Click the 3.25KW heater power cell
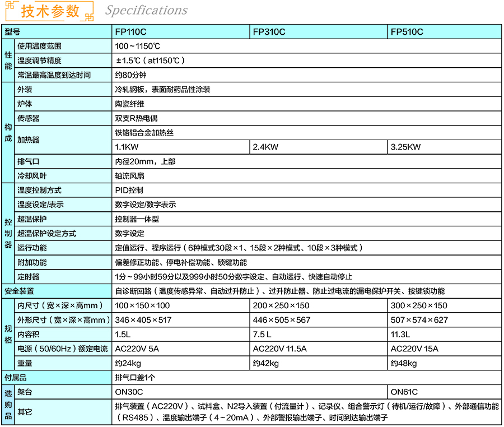Image resolution: width=504 pixels, height=427 pixels. pyautogui.click(x=405, y=147)
